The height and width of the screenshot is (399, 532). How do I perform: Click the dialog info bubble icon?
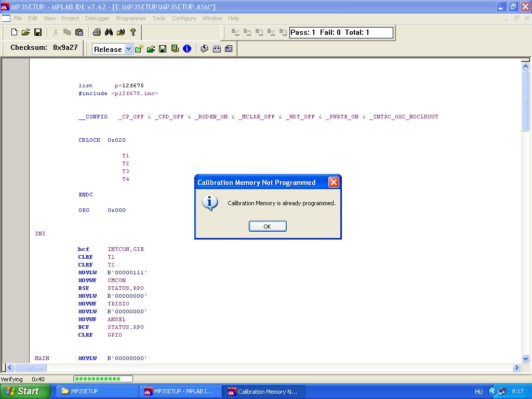pyautogui.click(x=210, y=203)
